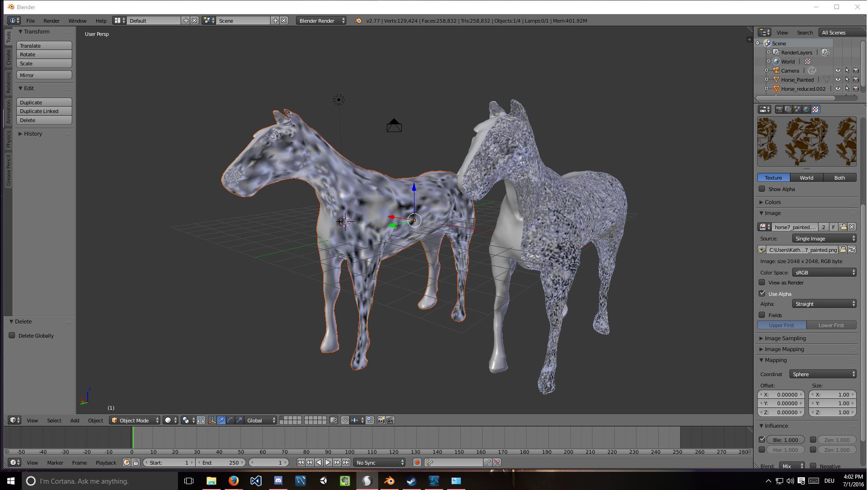Click the End frame field

(x=221, y=463)
